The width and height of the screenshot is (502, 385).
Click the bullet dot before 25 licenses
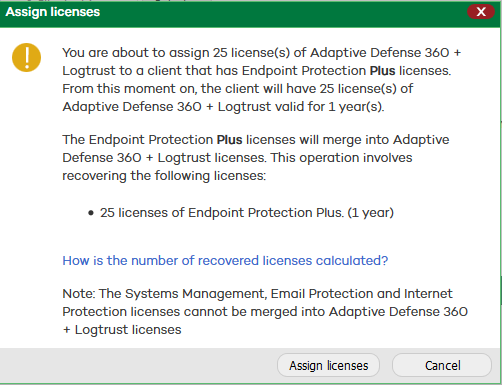click(91, 213)
